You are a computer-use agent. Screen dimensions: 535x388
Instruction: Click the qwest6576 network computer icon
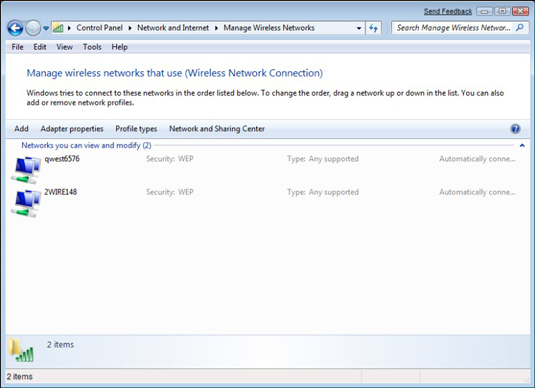26,170
